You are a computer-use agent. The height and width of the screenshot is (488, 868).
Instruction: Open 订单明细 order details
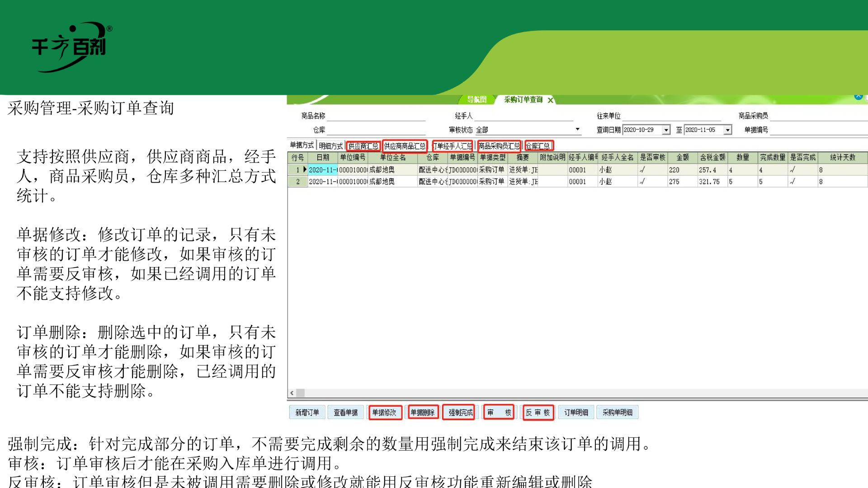pyautogui.click(x=576, y=412)
